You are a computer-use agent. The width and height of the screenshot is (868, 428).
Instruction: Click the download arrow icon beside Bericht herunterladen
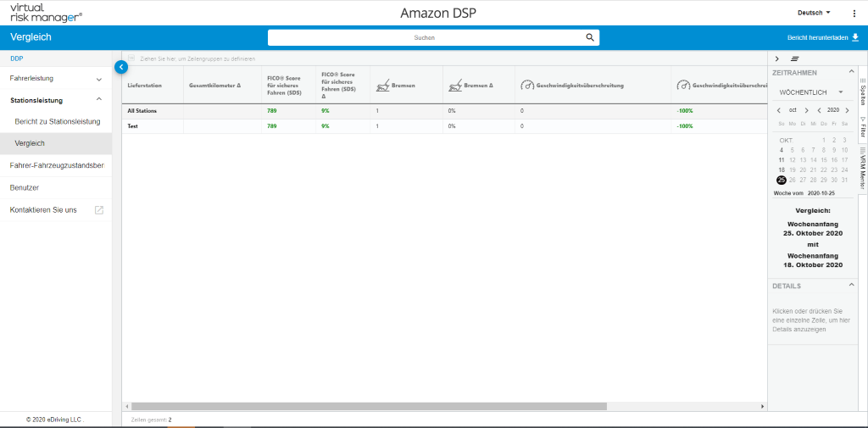point(855,37)
